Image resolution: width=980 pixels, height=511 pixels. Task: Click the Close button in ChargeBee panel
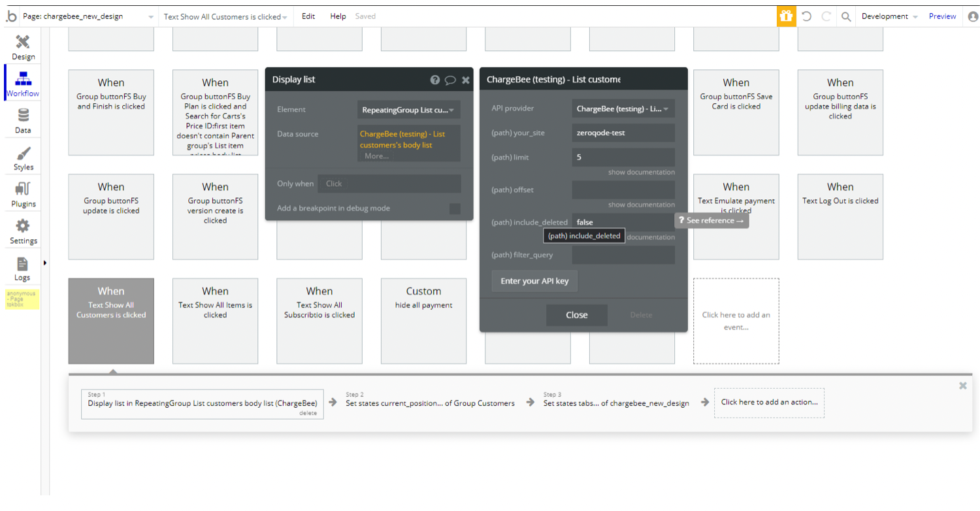click(577, 315)
